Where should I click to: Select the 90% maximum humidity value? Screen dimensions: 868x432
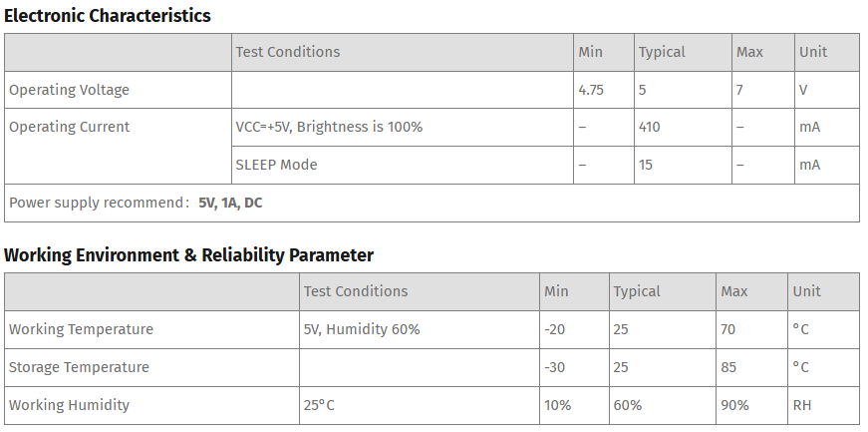734,405
